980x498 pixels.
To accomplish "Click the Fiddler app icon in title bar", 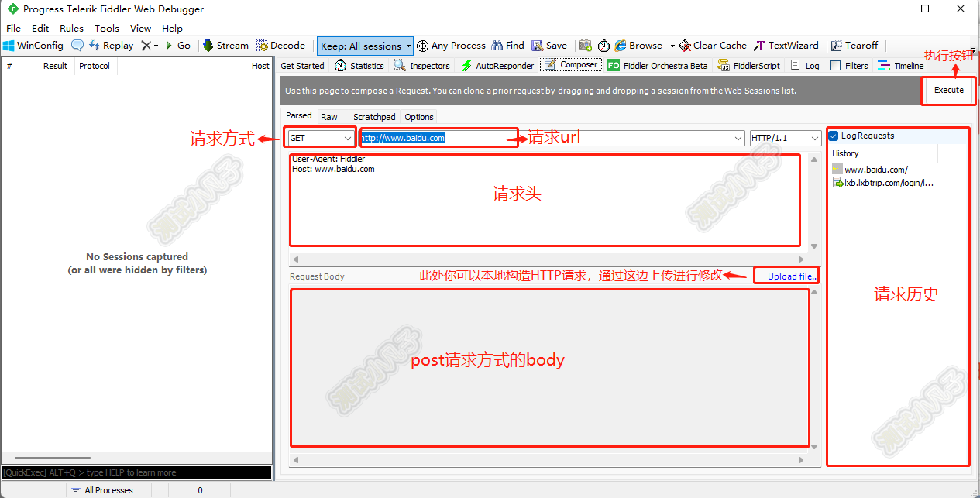I will [12, 9].
